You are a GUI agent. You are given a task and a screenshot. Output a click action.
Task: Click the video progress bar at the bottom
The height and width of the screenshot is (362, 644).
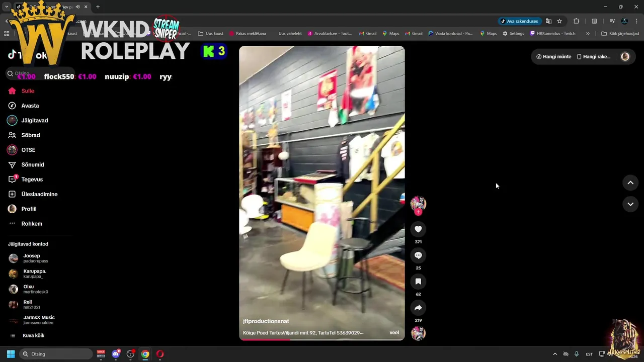[321, 339]
